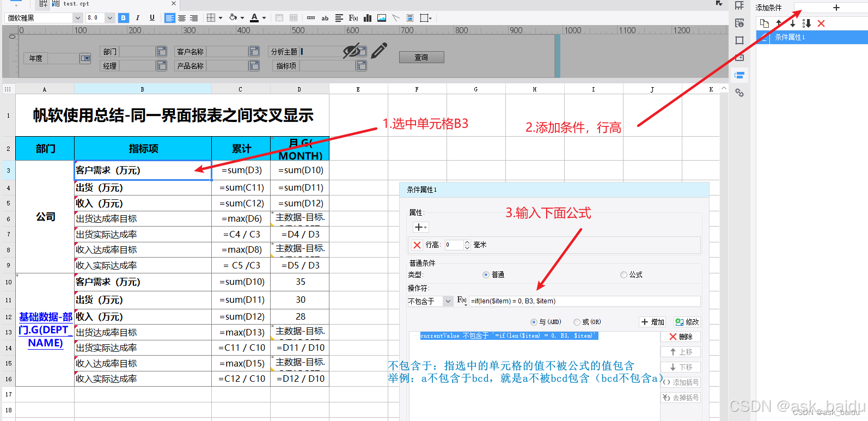Click column B header
The height and width of the screenshot is (421, 868).
(143, 89)
